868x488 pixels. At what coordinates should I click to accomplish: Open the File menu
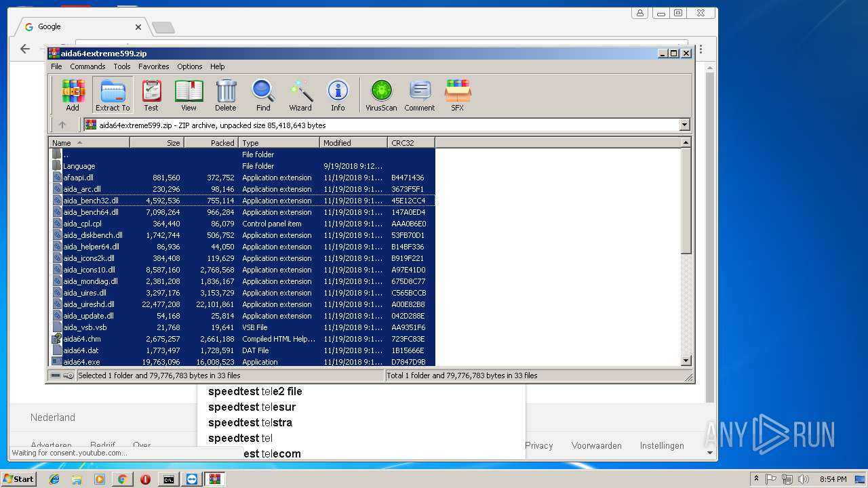(x=56, y=66)
